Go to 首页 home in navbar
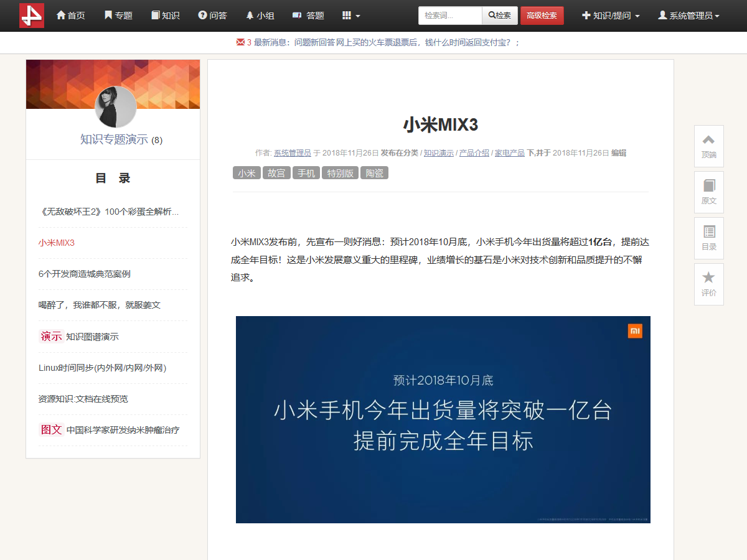The width and height of the screenshot is (747, 560). [x=70, y=16]
